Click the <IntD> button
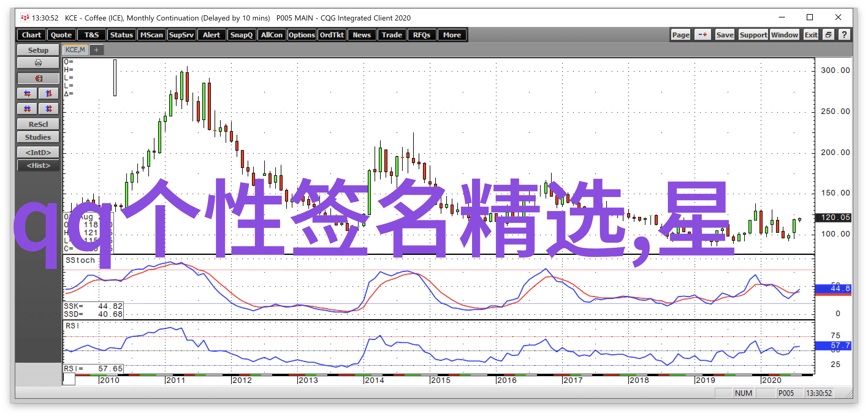868x416 pixels. (38, 152)
